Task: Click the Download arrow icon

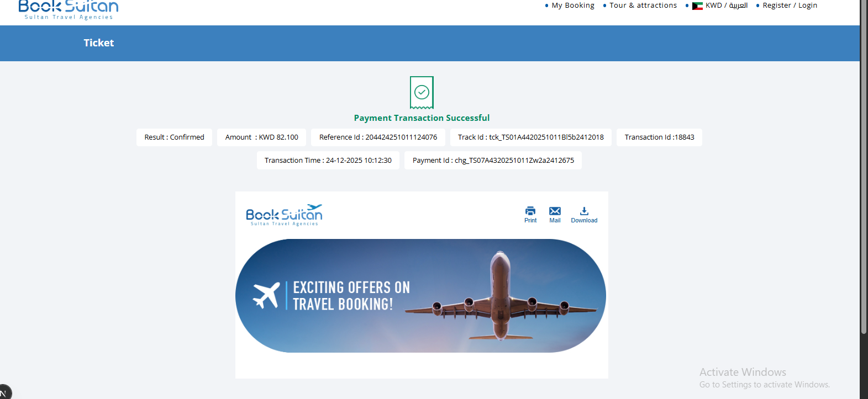Action: pyautogui.click(x=584, y=211)
